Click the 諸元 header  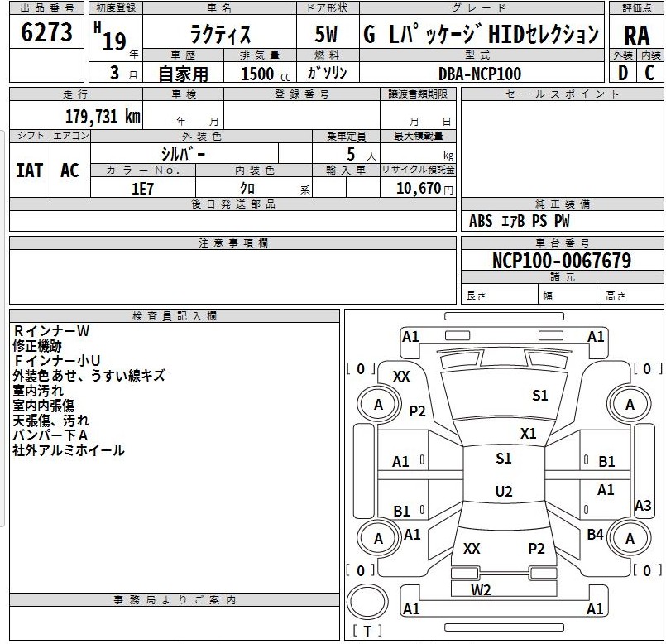point(562,277)
